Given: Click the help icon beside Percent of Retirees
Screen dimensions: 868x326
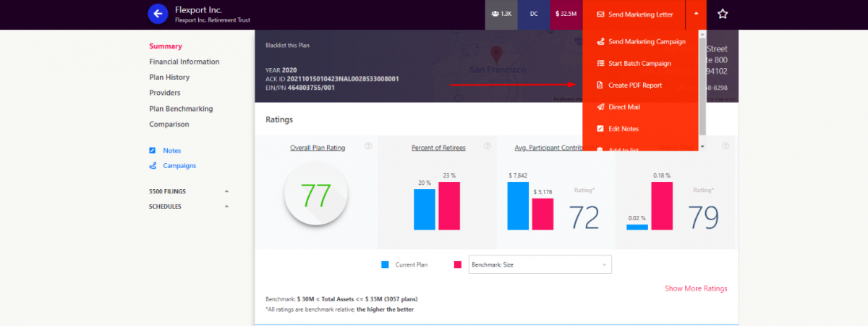Looking at the screenshot, I should coord(488,146).
